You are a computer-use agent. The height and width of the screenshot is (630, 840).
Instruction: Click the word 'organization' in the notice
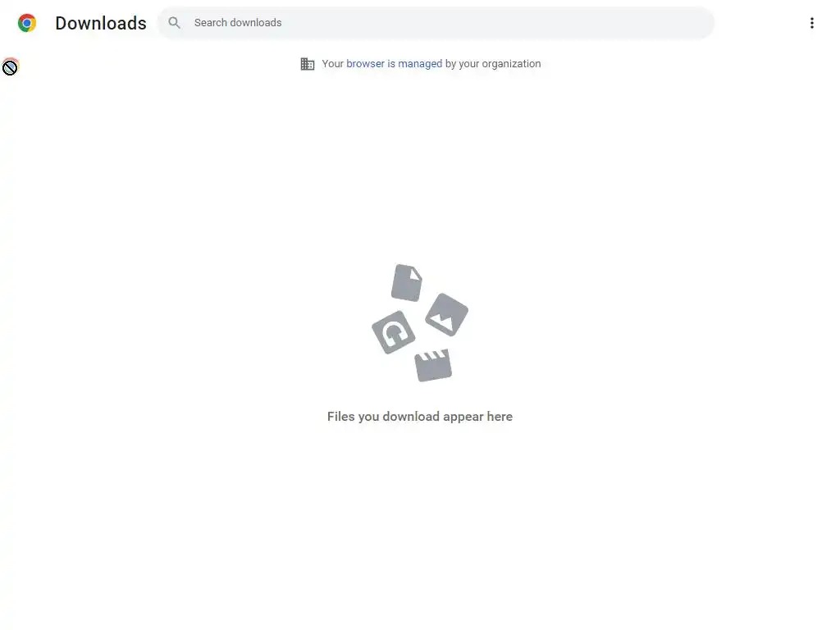tap(511, 64)
